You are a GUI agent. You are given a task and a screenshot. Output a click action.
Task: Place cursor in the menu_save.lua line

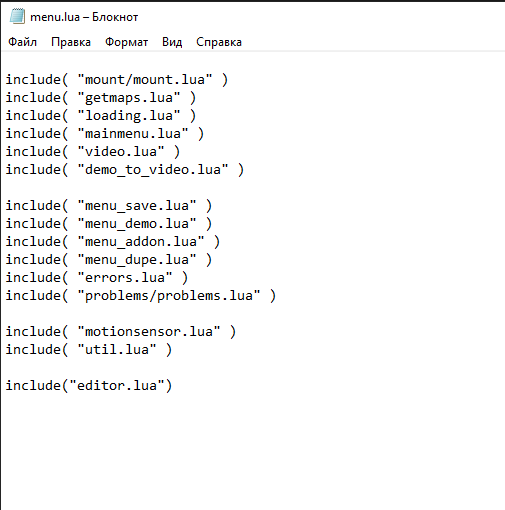[x=109, y=206]
